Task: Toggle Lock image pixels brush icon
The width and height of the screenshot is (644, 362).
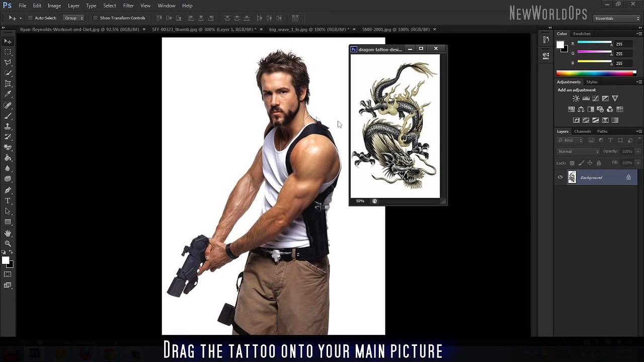Action: (x=581, y=163)
